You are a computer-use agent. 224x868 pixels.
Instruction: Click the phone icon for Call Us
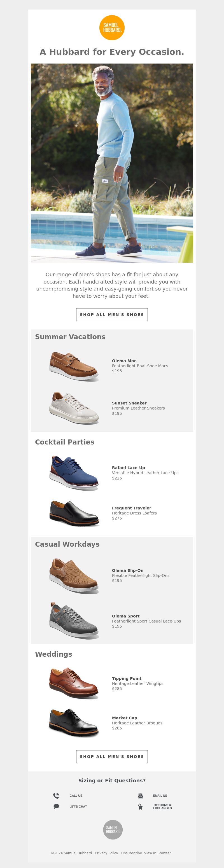coord(56,796)
